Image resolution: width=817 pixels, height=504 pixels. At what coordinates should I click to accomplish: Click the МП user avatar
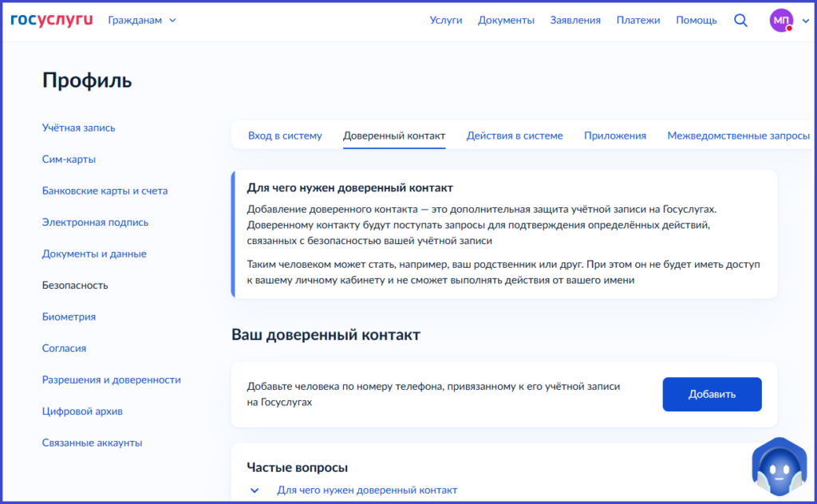[781, 21]
